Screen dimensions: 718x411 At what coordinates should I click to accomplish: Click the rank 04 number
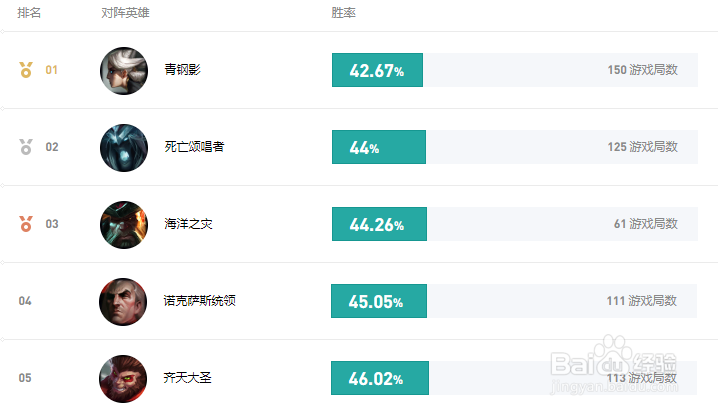pyautogui.click(x=25, y=301)
